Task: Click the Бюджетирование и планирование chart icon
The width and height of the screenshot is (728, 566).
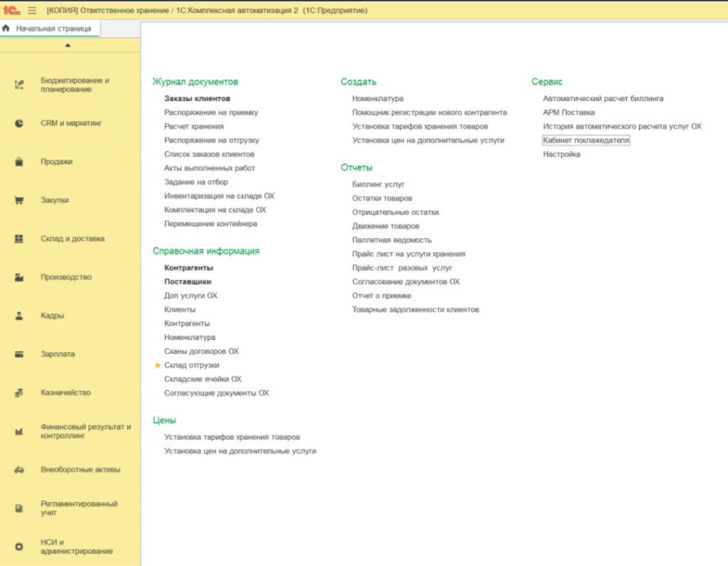Action: coord(19,85)
